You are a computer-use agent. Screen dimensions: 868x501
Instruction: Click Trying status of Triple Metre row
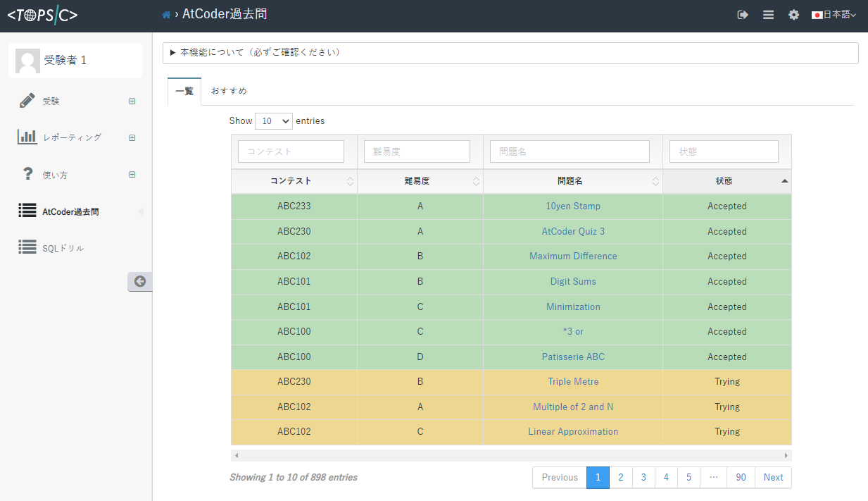(727, 381)
